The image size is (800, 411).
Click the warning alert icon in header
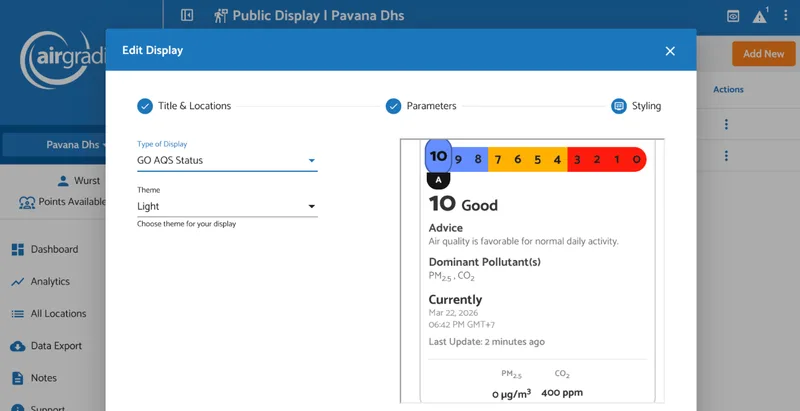(760, 16)
